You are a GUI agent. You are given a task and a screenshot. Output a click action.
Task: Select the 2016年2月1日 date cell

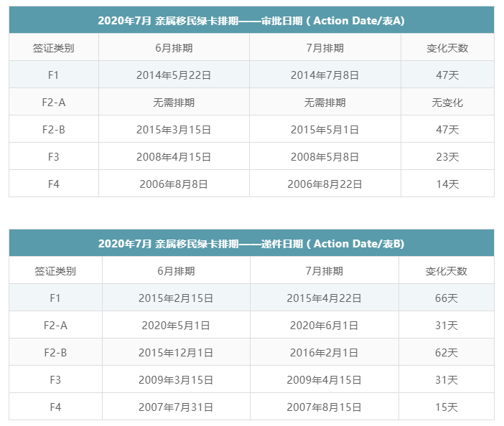pyautogui.click(x=324, y=353)
